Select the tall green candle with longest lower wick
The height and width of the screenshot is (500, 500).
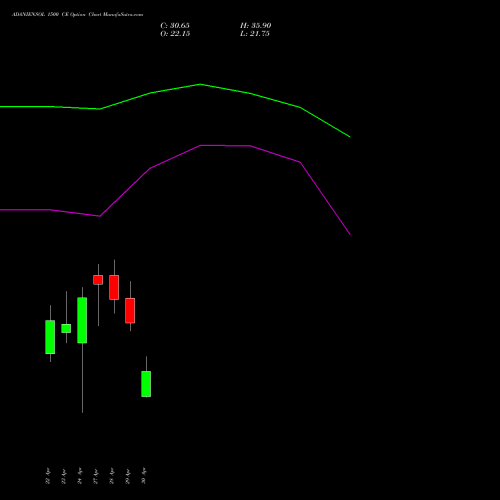(x=82, y=320)
